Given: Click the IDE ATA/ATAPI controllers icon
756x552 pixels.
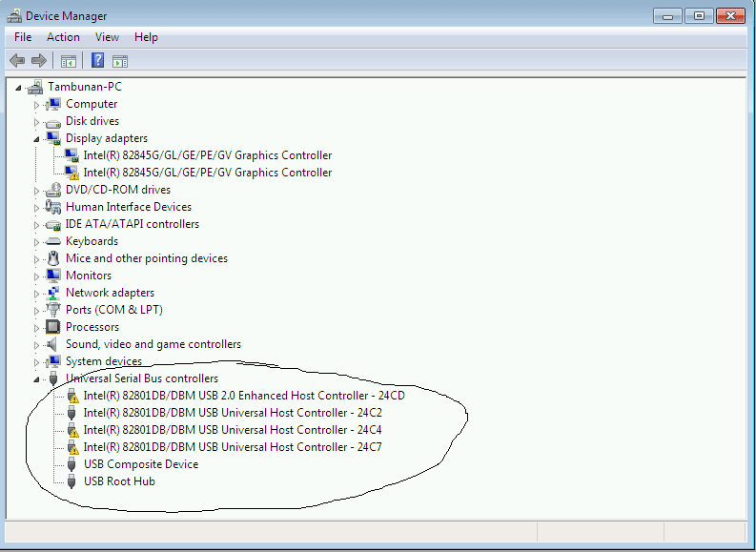Looking at the screenshot, I should pos(53,225).
